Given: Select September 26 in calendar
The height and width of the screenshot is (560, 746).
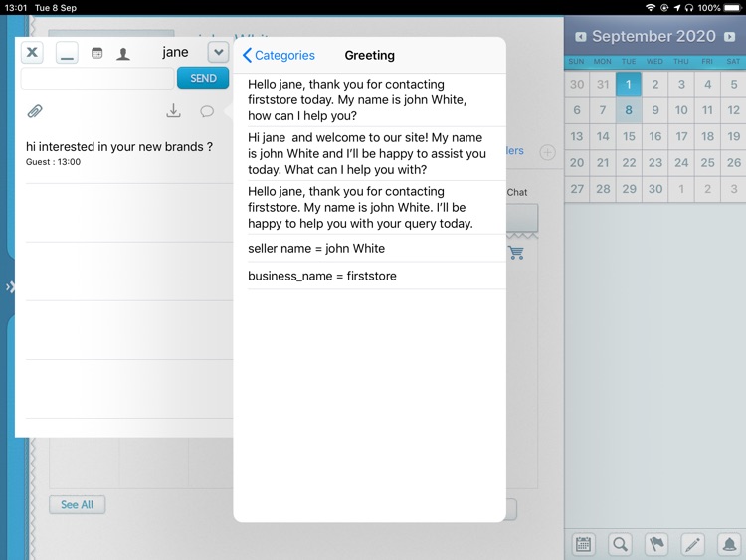Looking at the screenshot, I should pyautogui.click(x=733, y=163).
